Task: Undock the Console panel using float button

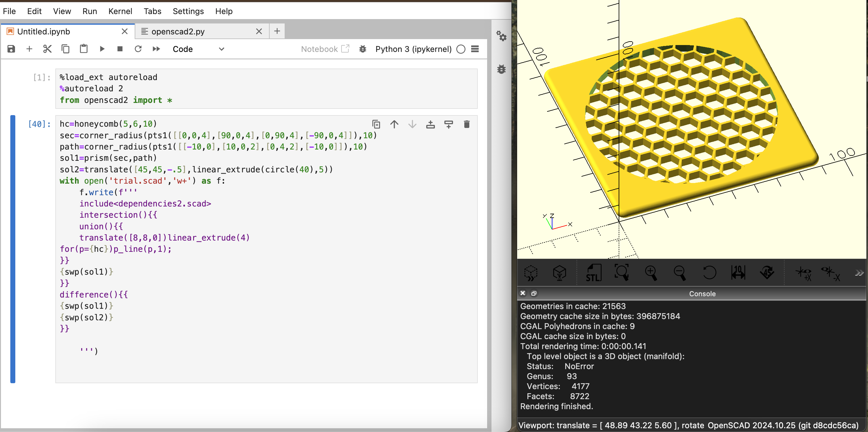Action: [x=534, y=293]
